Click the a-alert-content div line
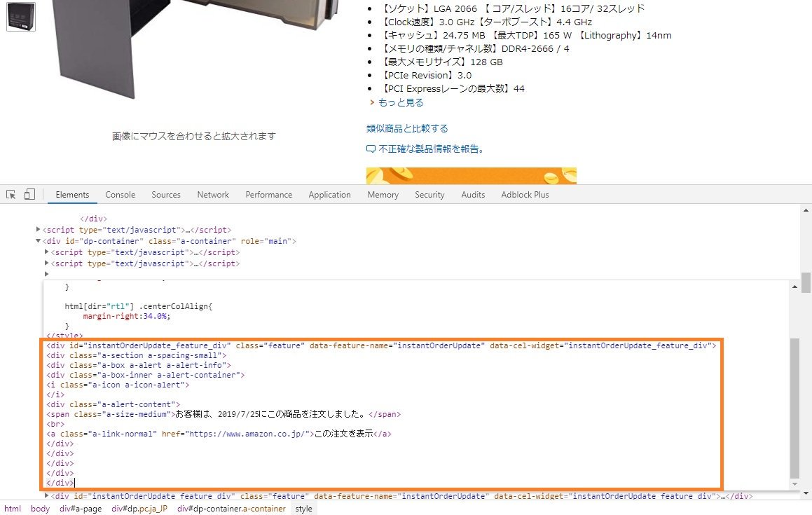Image resolution: width=812 pixels, height=515 pixels. tap(113, 404)
